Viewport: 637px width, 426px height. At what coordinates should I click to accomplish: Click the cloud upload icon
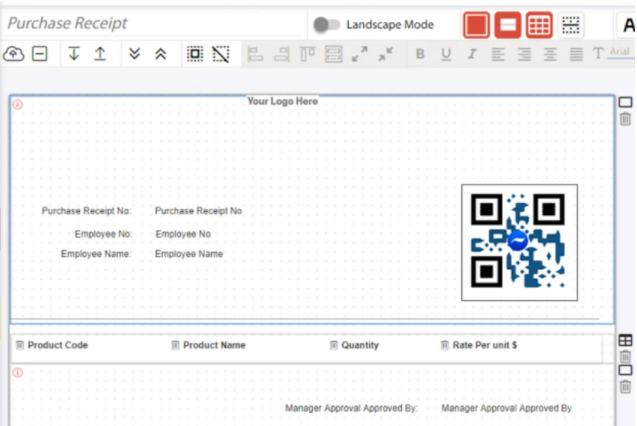click(14, 54)
